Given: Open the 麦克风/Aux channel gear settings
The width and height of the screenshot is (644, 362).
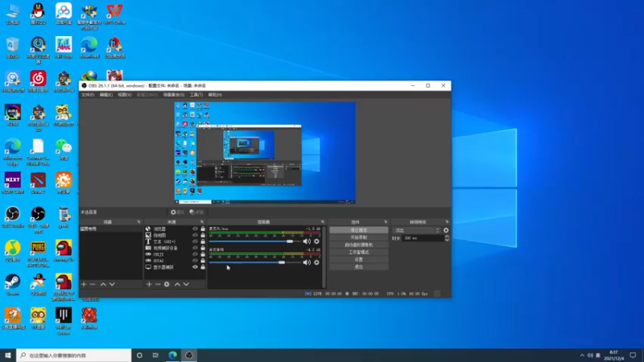Looking at the screenshot, I should 316,241.
